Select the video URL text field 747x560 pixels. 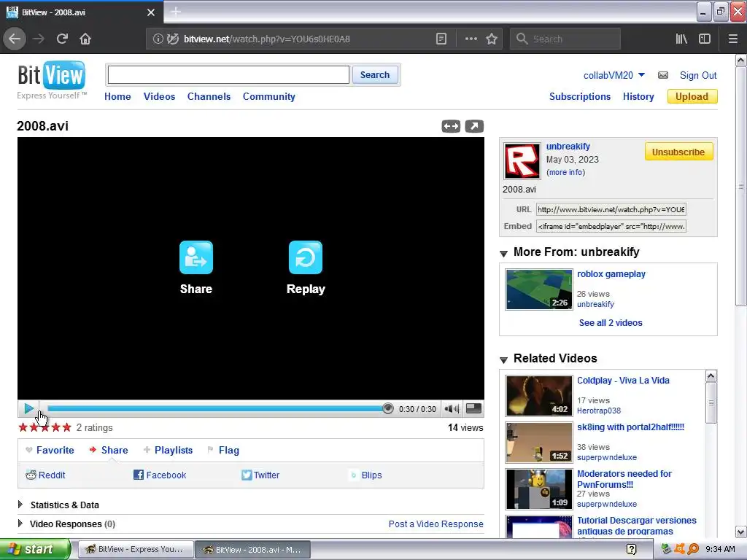[611, 209]
